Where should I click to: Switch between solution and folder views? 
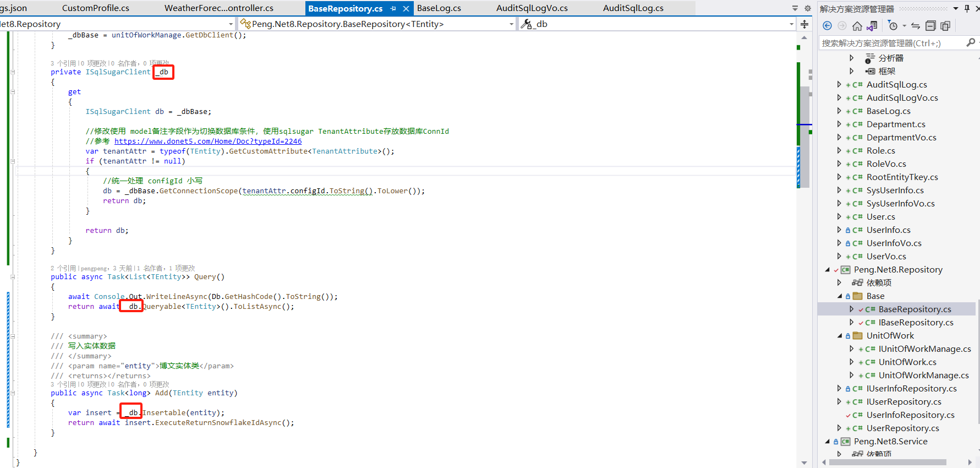click(x=872, y=26)
